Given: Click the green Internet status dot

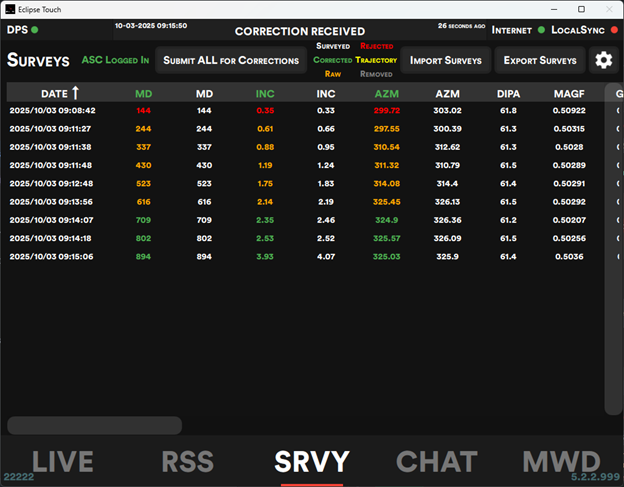Looking at the screenshot, I should (x=541, y=30).
